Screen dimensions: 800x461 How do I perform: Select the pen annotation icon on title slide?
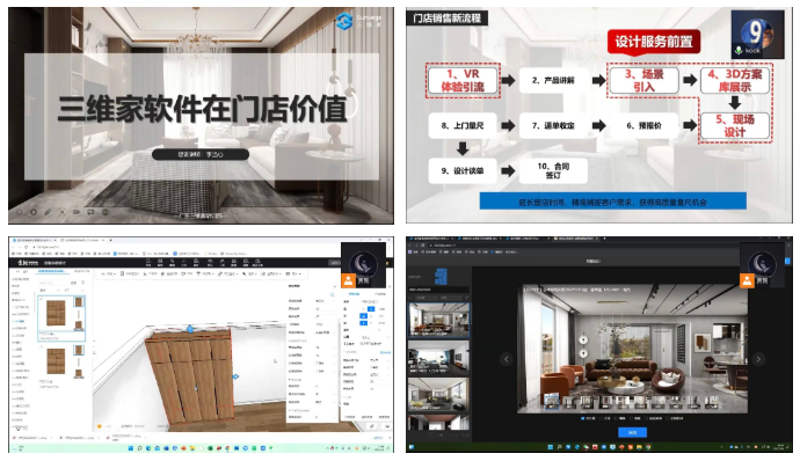(x=47, y=212)
